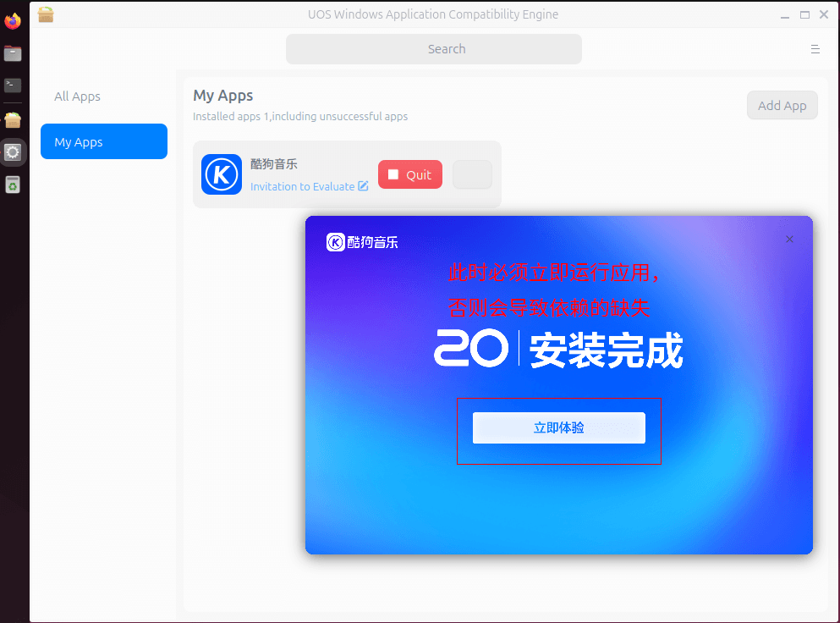Minimize the Compatibility Engine window
Screen dimensions: 840x623
[x=785, y=15]
